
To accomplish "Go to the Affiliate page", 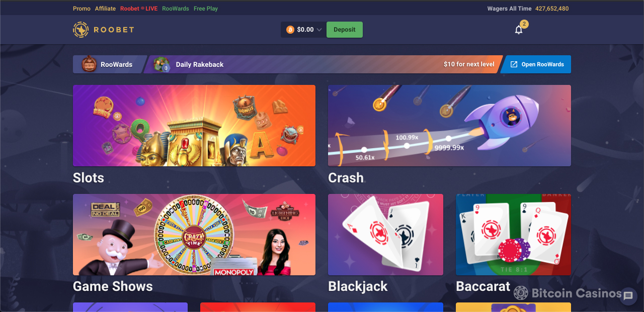I will (x=105, y=9).
